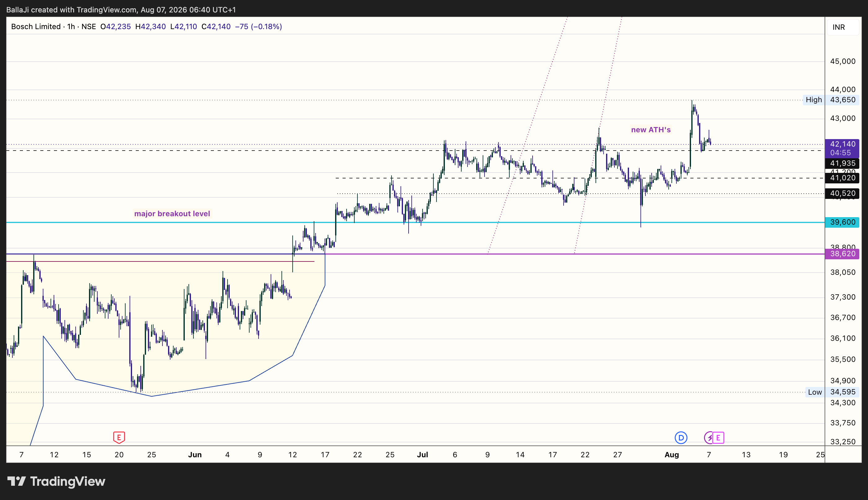868x500 pixels.
Task: Select the 'major breakout level' text annotation
Action: [x=172, y=213]
